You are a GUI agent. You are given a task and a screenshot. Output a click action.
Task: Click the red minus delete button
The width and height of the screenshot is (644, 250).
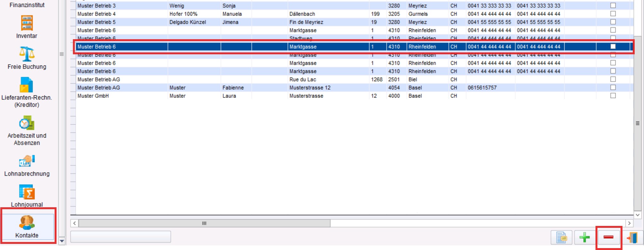608,237
